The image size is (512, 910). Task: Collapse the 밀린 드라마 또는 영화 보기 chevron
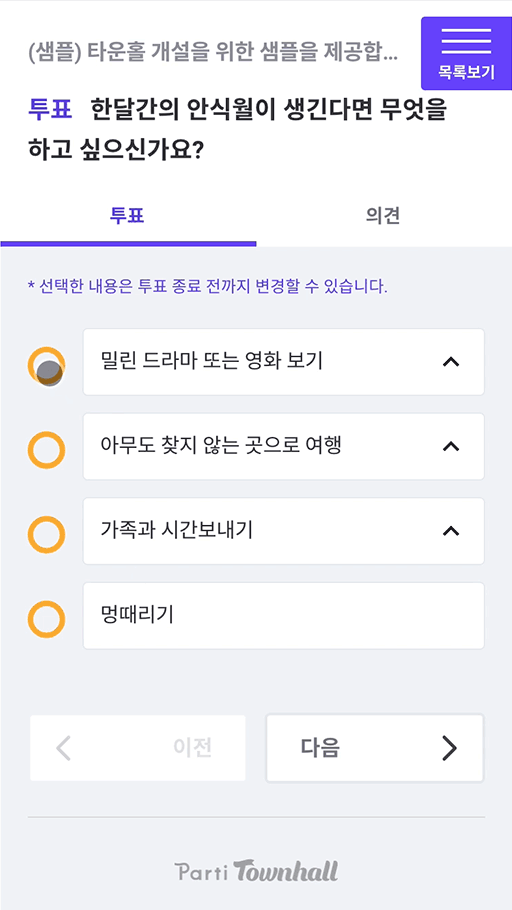[x=451, y=362]
